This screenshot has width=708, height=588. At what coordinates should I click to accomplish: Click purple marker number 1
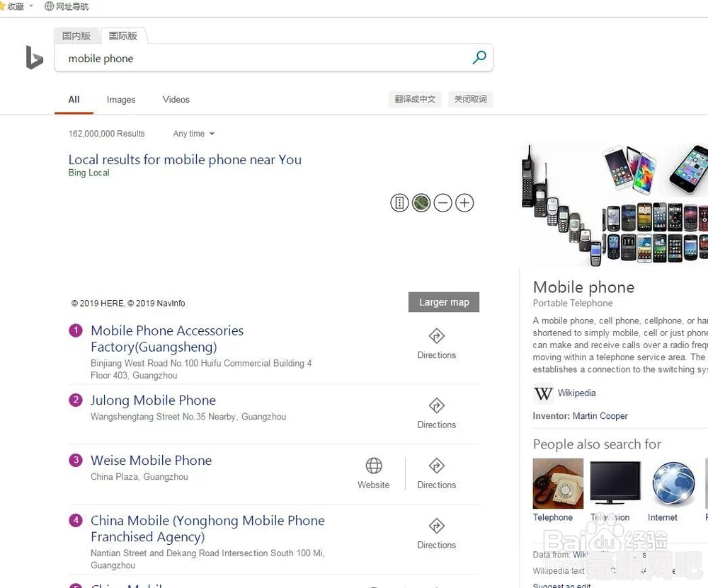76,330
